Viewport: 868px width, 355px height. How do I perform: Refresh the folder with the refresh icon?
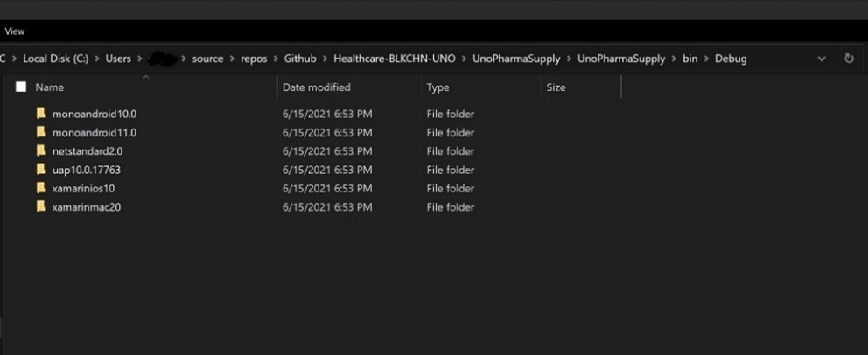(x=849, y=58)
